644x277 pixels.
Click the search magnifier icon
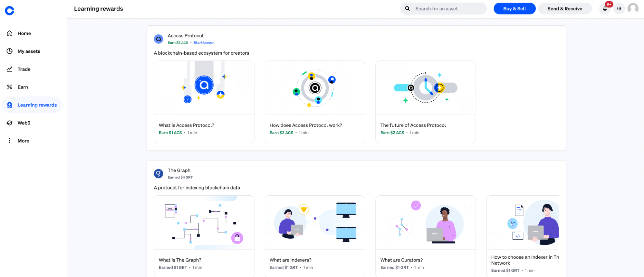click(x=408, y=9)
